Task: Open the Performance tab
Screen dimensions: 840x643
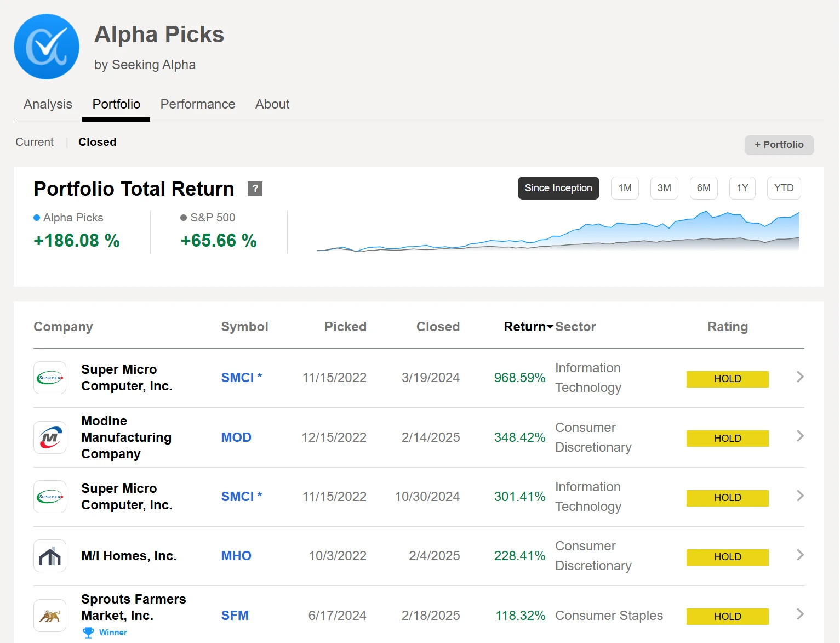Action: 197,104
